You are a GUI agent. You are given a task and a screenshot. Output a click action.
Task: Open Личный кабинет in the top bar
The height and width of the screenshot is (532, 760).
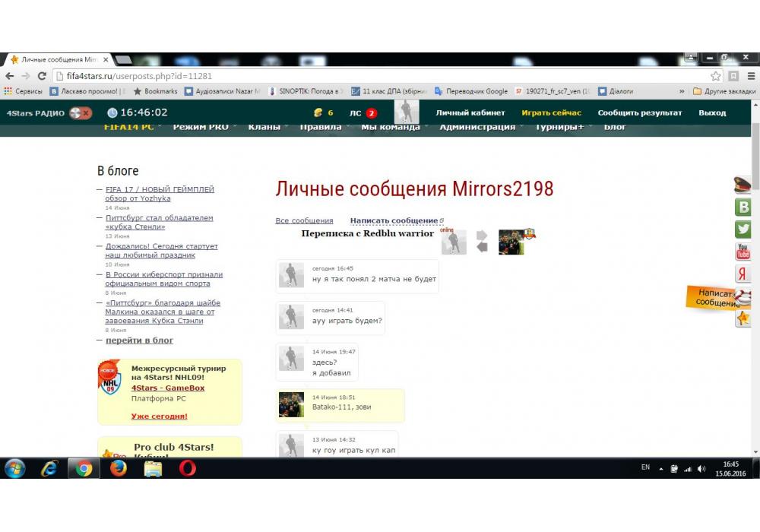[470, 112]
